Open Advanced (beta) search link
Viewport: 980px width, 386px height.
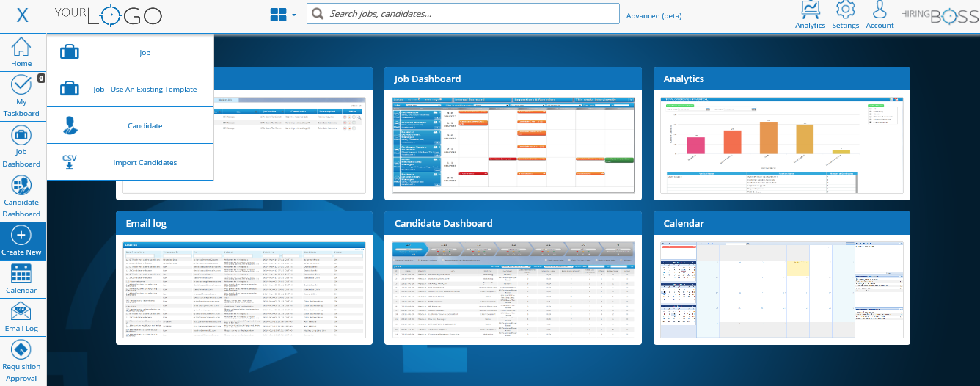654,16
